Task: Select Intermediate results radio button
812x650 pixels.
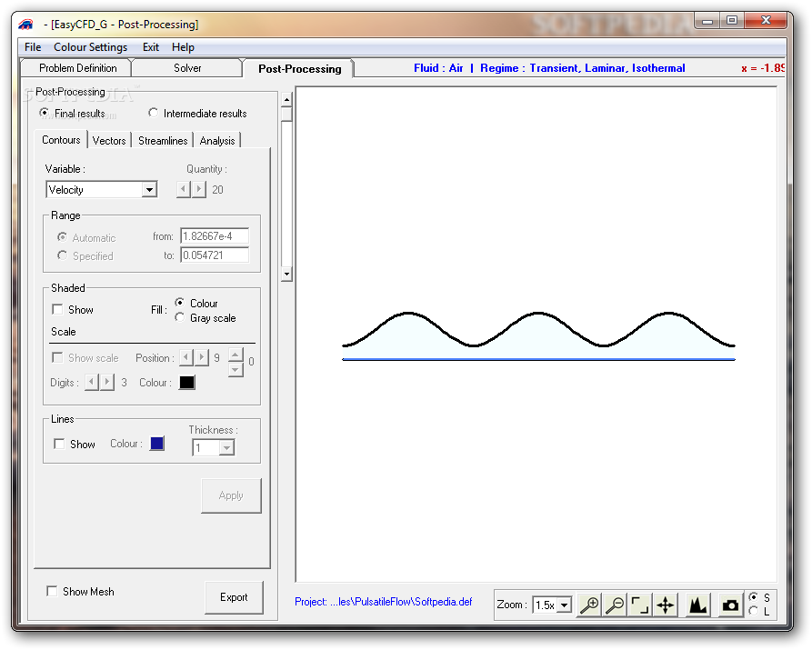Action: point(153,113)
